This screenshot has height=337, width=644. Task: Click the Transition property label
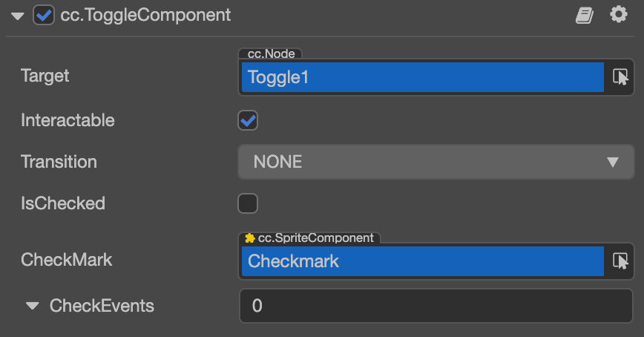pos(59,162)
